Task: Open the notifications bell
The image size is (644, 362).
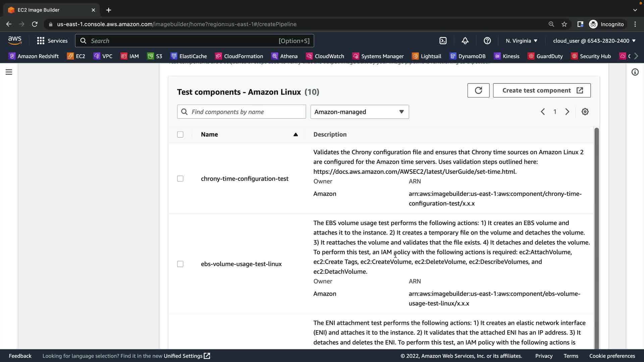Action: tap(465, 41)
